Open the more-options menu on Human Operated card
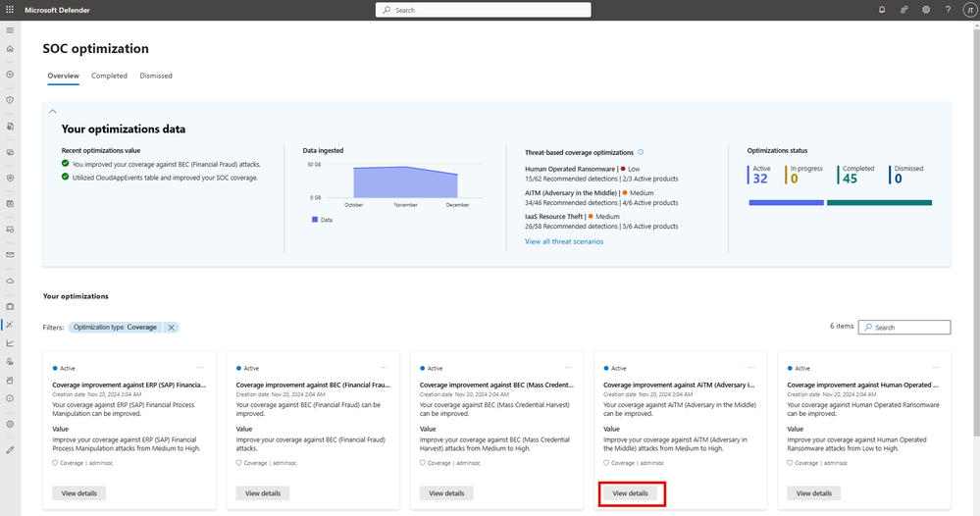980x516 pixels. (935, 367)
